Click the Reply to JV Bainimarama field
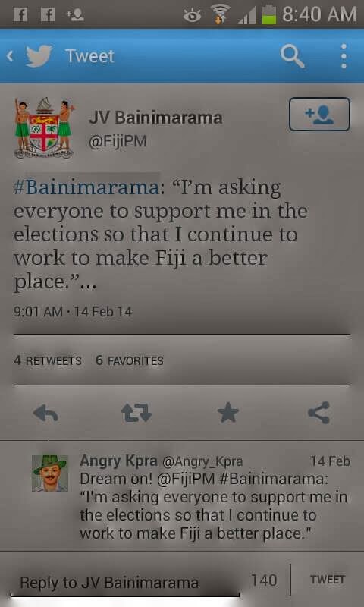This screenshot has height=607, width=364. 124,582
